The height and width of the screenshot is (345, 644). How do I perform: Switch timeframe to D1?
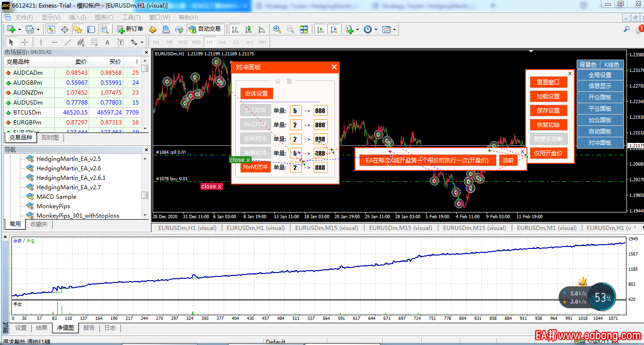(236, 42)
